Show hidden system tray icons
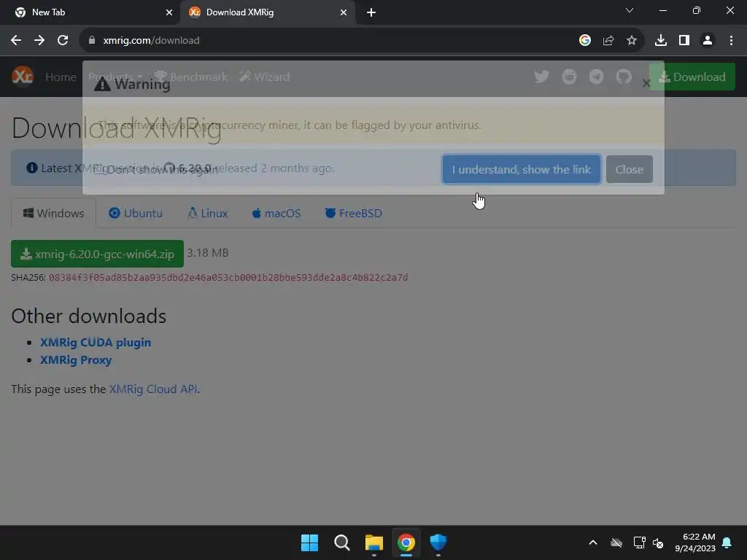The height and width of the screenshot is (560, 747). click(x=593, y=542)
